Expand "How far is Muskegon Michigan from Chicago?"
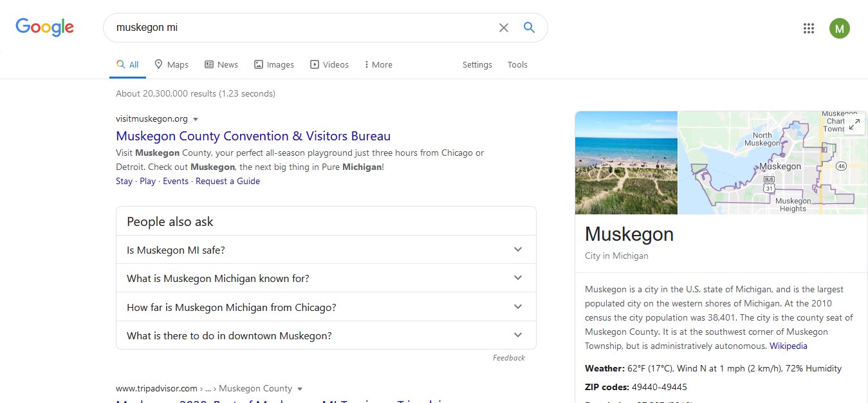The image size is (868, 403). (326, 307)
